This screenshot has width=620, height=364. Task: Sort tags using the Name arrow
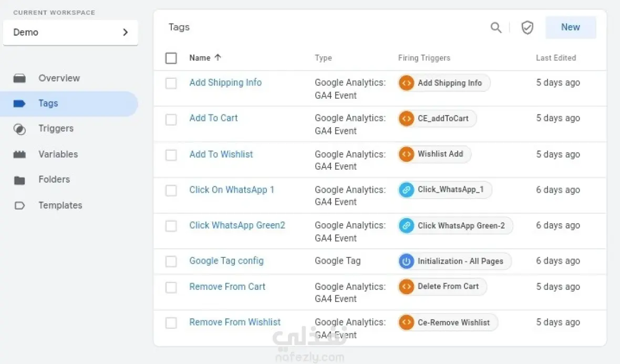218,57
